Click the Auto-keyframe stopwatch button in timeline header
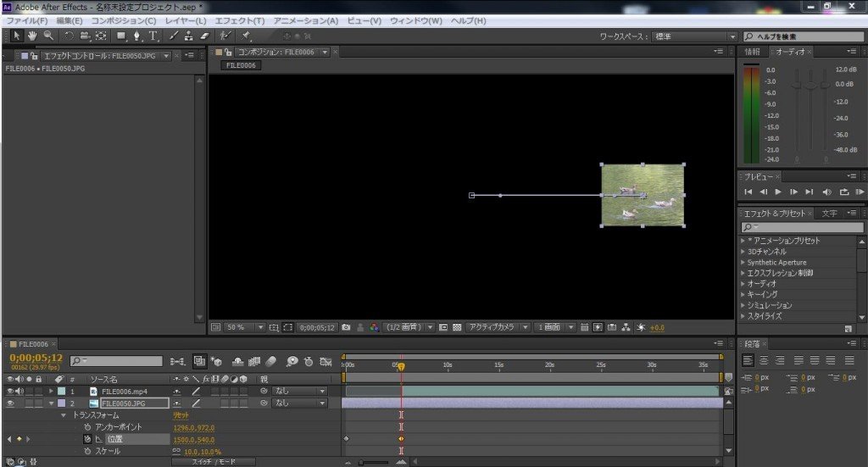Image resolution: width=868 pixels, height=467 pixels. pyautogui.click(x=309, y=361)
